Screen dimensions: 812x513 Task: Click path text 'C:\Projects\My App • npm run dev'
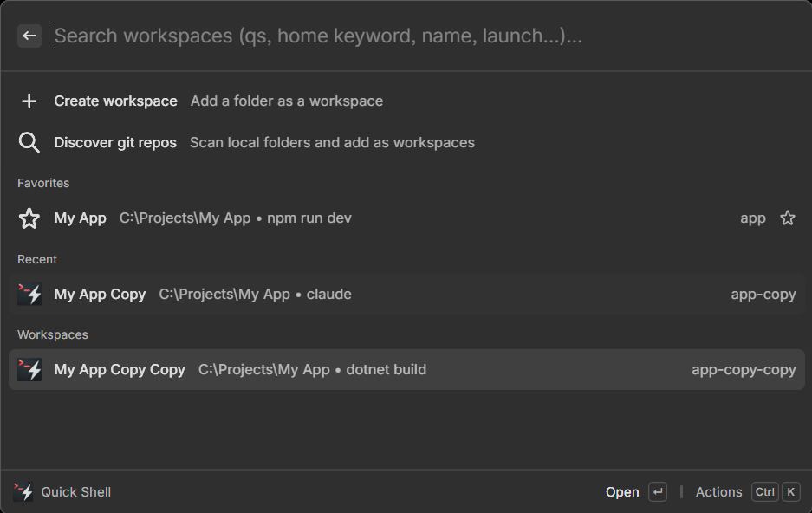pyautogui.click(x=236, y=218)
